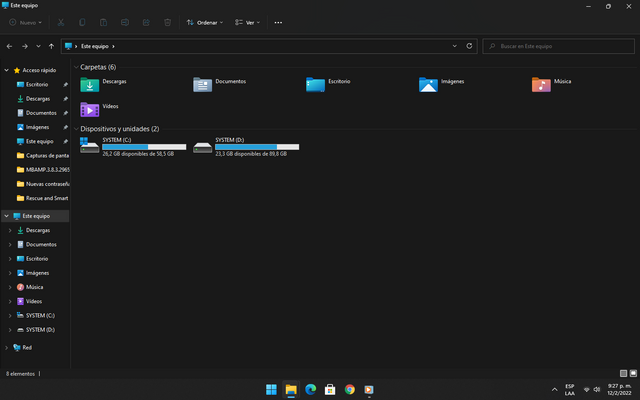Click the Rename icon in toolbar
Screen dimensions: 640x400
pos(125,22)
